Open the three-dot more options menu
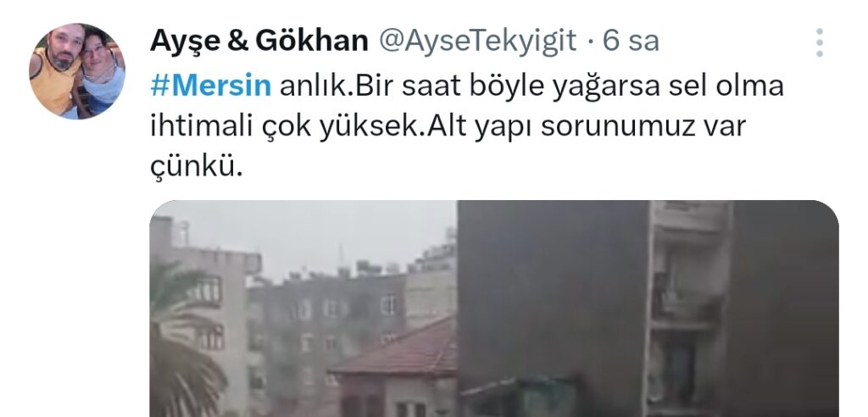This screenshot has height=417, width=868. tap(820, 42)
